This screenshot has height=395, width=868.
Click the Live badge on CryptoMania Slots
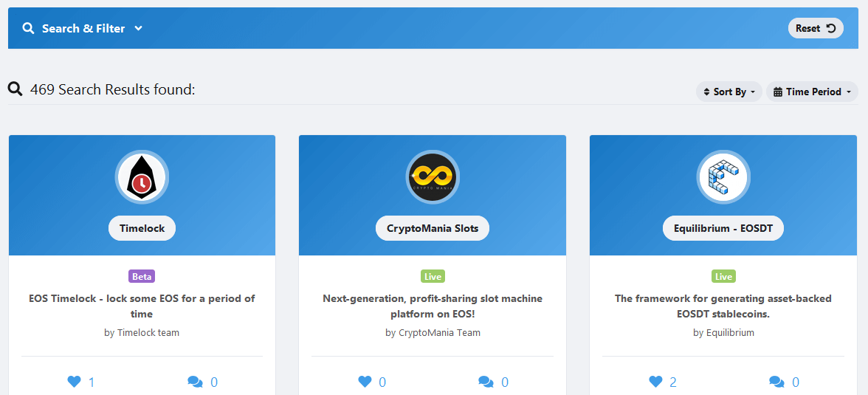[433, 277]
